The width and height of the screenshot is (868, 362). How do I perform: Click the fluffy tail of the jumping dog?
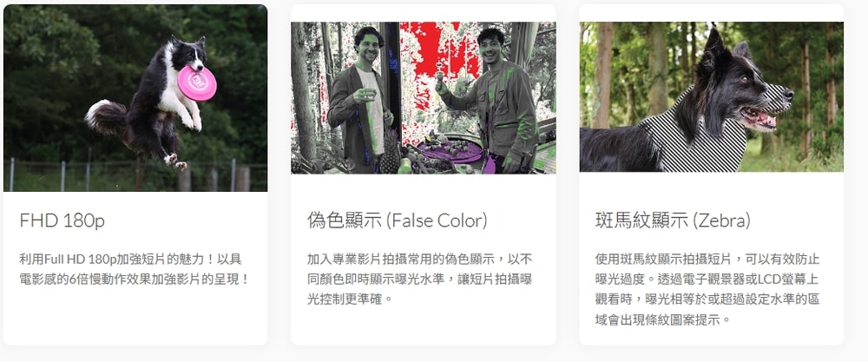click(x=105, y=117)
